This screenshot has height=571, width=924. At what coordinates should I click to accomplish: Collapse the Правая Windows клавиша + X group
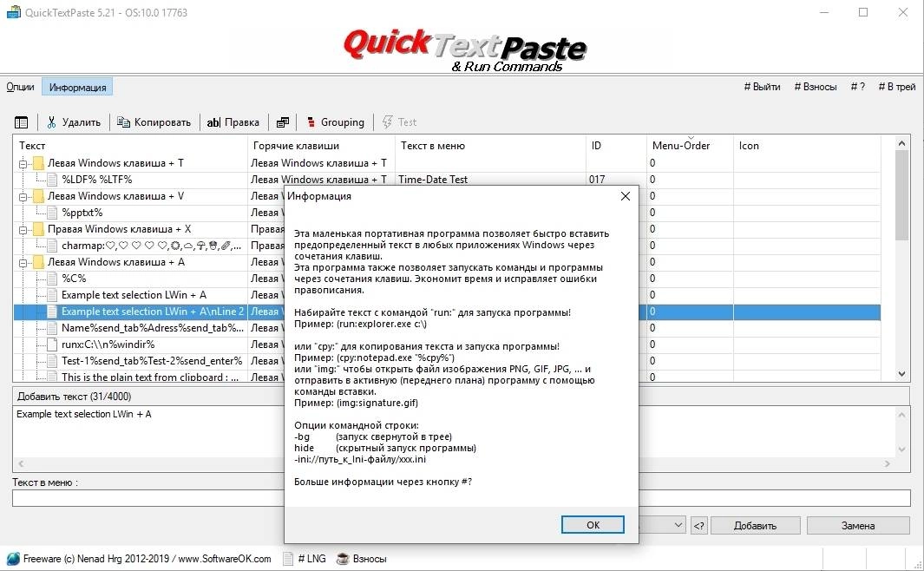23,230
